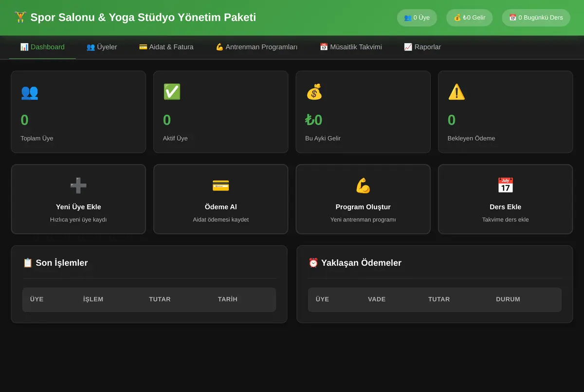584x392 pixels.
Task: Click the chart icon on Dashboard tab
Action: tap(24, 47)
